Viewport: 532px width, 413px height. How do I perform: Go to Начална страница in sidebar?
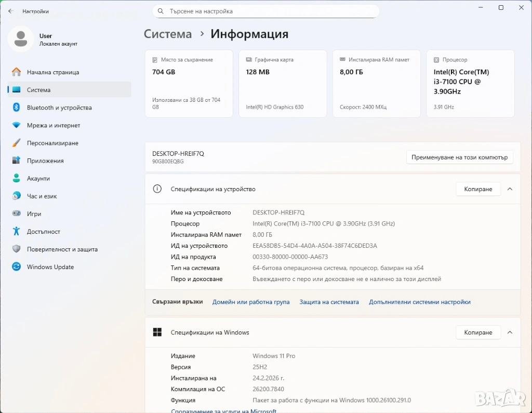tap(53, 72)
